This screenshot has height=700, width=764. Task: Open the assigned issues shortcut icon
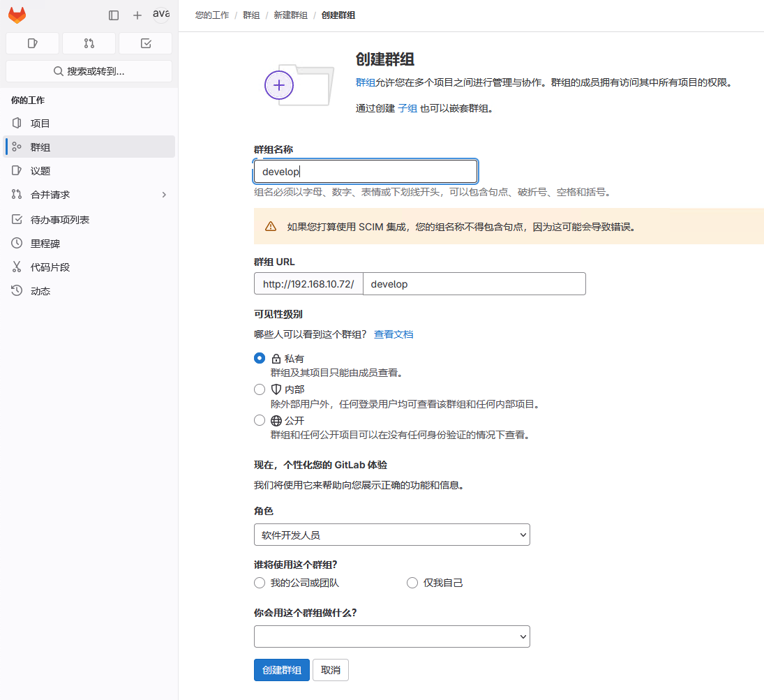pyautogui.click(x=33, y=43)
